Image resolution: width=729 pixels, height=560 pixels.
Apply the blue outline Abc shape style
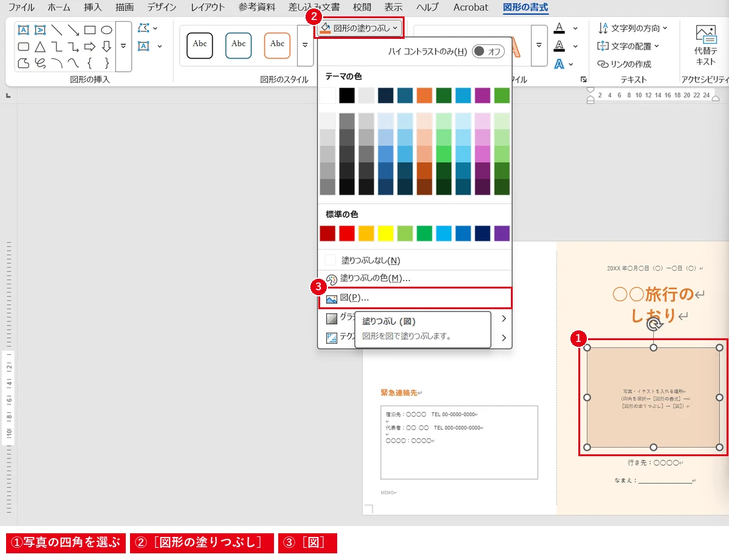(239, 46)
